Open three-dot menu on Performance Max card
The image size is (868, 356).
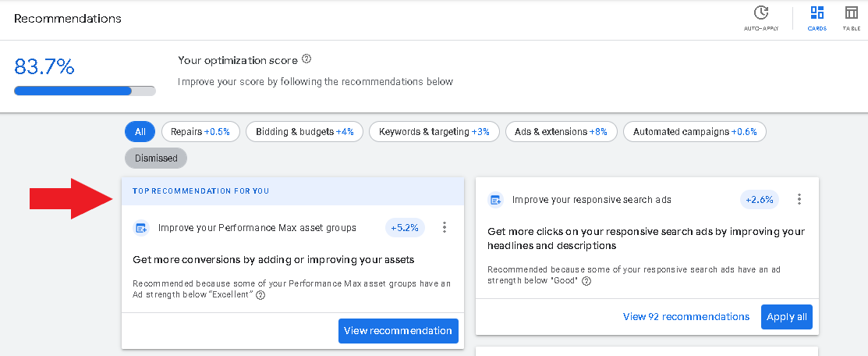click(444, 227)
